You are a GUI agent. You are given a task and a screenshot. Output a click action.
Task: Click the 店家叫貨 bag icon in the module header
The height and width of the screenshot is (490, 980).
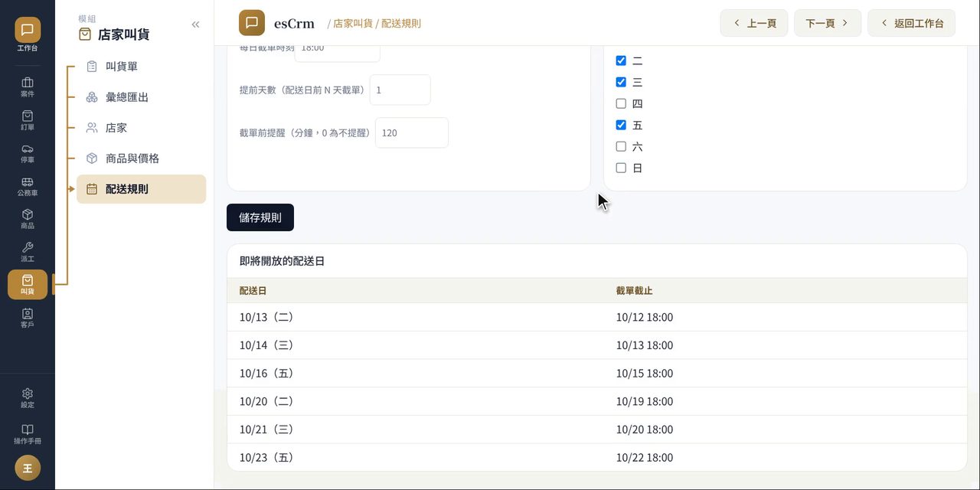point(85,34)
